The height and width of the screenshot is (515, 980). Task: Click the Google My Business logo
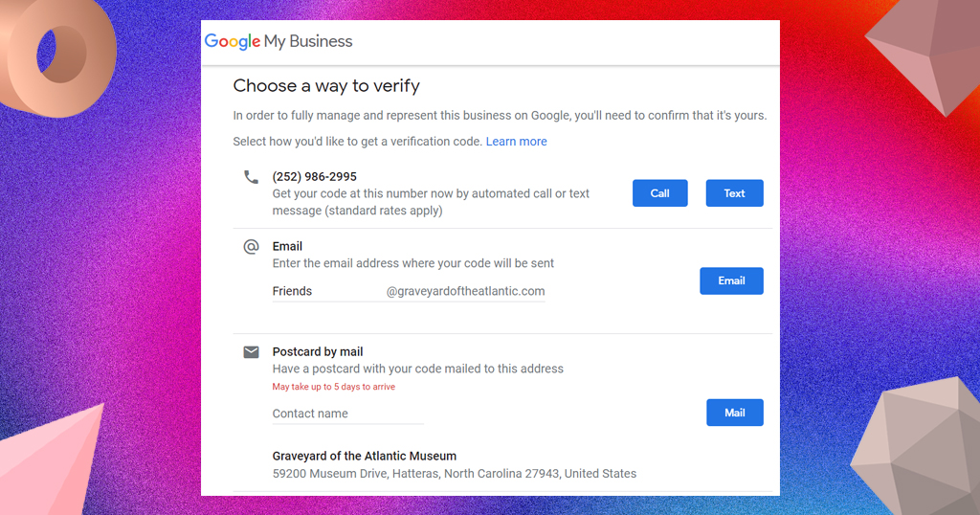[x=278, y=42]
